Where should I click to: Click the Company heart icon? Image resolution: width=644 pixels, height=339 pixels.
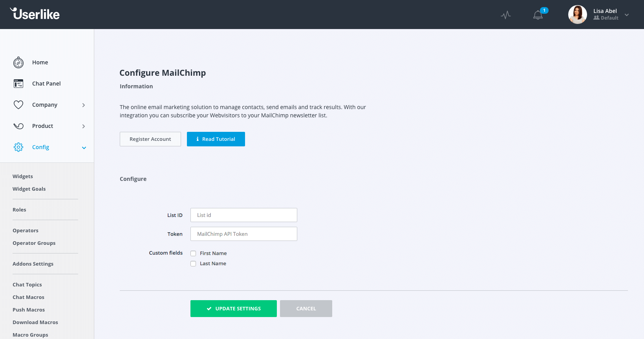coord(18,105)
